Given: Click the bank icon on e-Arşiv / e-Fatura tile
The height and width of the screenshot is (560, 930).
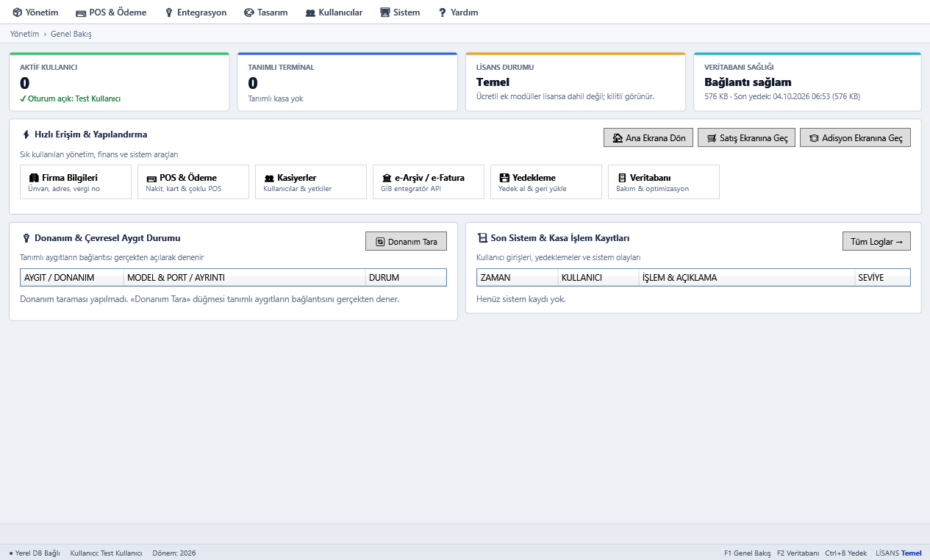Looking at the screenshot, I should click(x=387, y=178).
